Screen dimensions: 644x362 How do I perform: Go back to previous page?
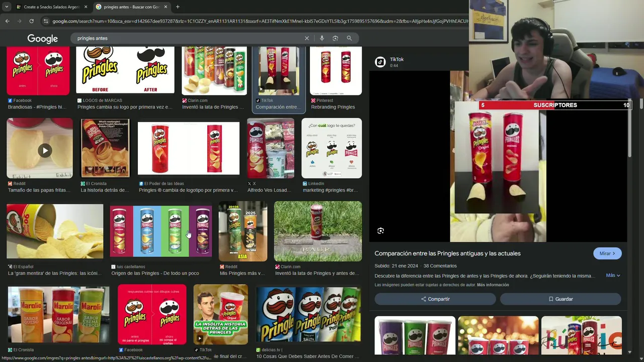pyautogui.click(x=7, y=21)
